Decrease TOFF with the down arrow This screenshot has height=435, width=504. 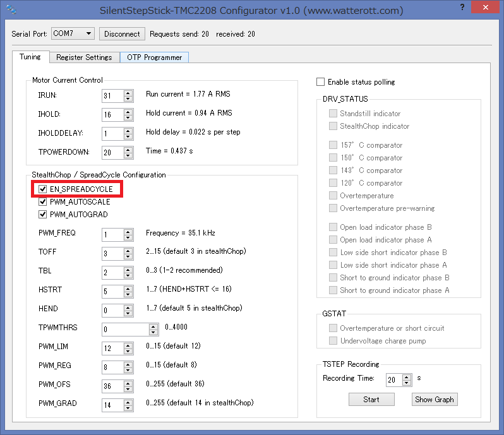128,256
